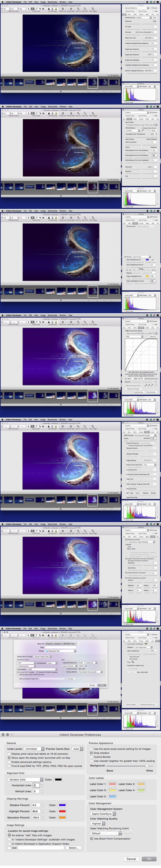Click Select... button in Image Settings

73,847
